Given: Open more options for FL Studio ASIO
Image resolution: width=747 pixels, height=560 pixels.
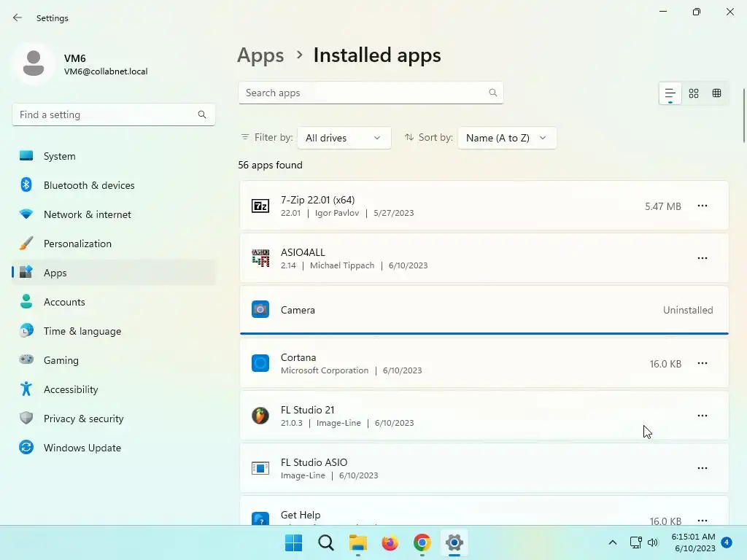Looking at the screenshot, I should click(x=703, y=468).
